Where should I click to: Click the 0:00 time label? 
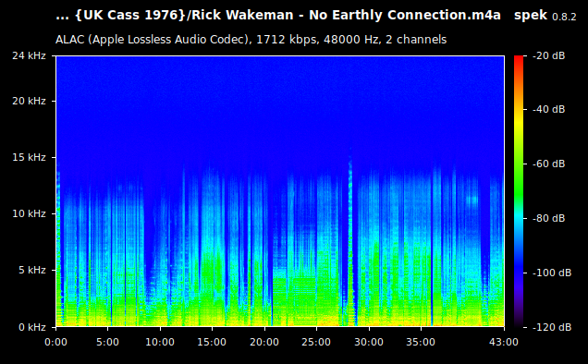(x=55, y=342)
